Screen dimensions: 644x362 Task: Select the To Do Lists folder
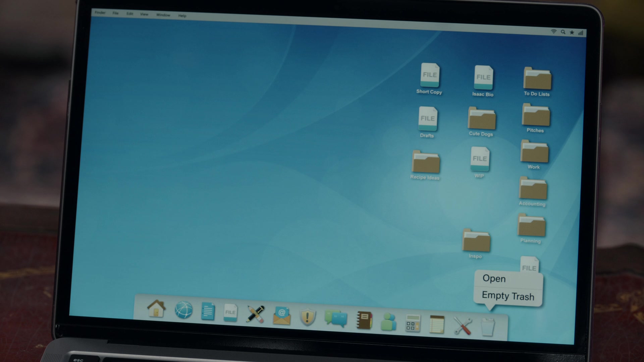pyautogui.click(x=537, y=82)
